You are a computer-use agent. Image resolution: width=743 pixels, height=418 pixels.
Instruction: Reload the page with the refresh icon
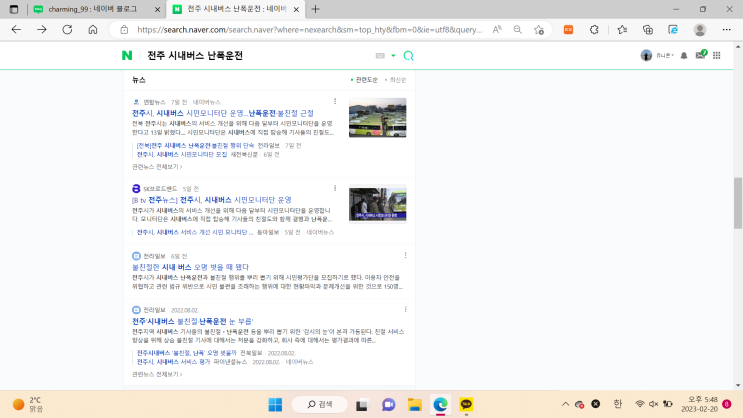pos(67,29)
